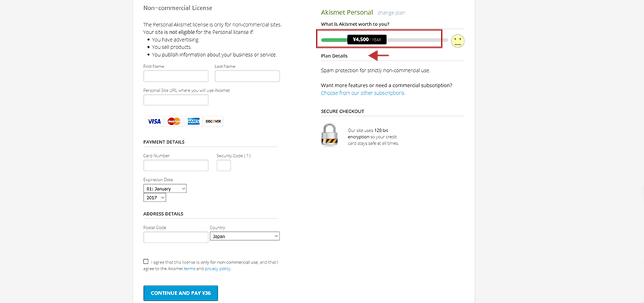
Task: Open the Akismet terms link
Action: (189, 269)
